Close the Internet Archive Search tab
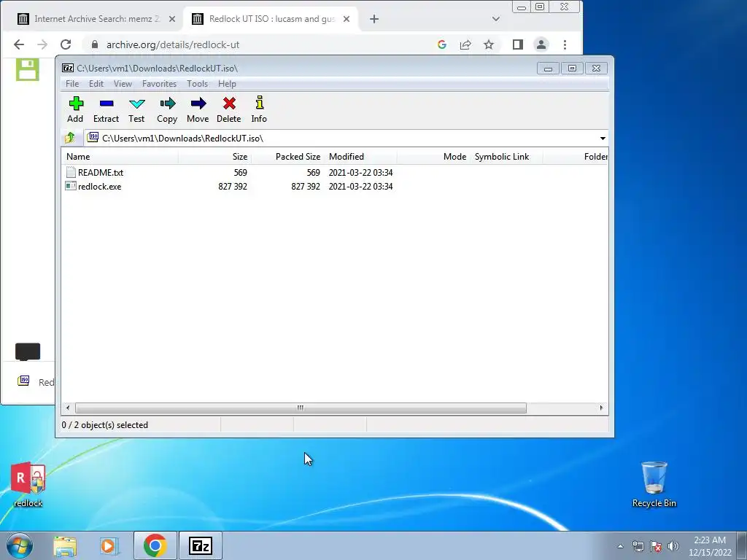The width and height of the screenshot is (747, 560). pyautogui.click(x=172, y=19)
